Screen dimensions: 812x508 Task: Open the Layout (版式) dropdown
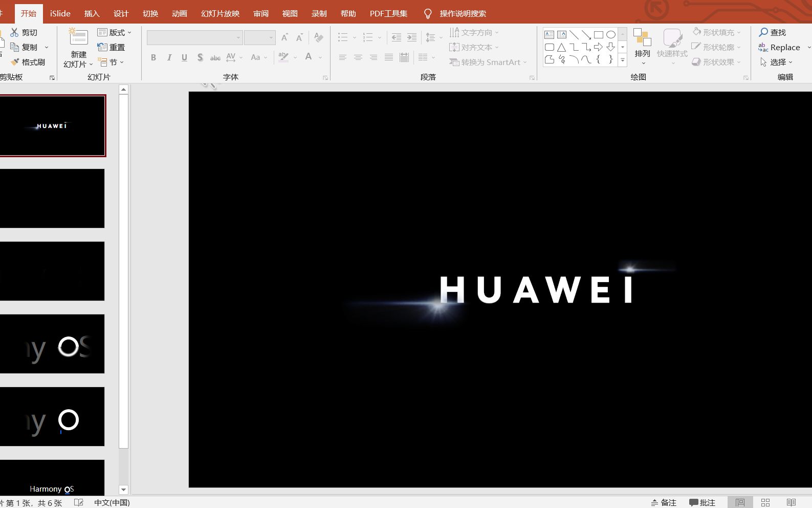pos(115,32)
